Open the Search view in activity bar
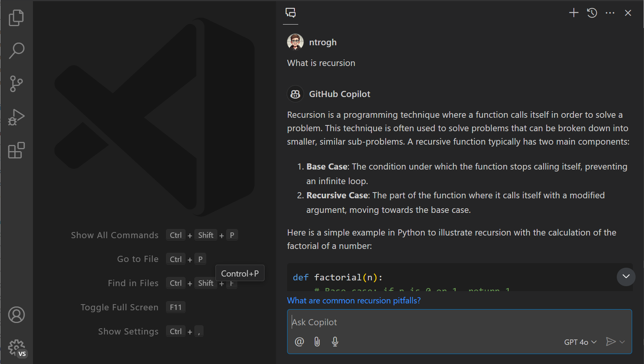Screen dimensions: 644x364 click(16, 51)
